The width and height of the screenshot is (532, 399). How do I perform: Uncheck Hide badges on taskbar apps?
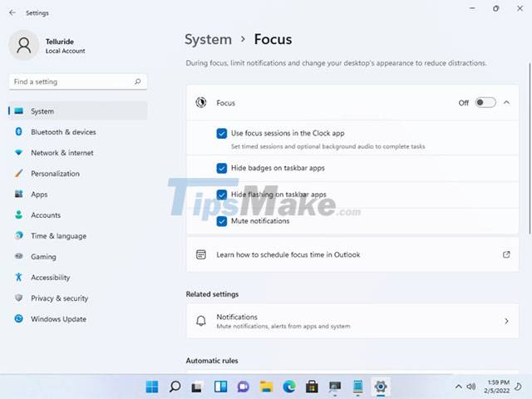pyautogui.click(x=222, y=168)
